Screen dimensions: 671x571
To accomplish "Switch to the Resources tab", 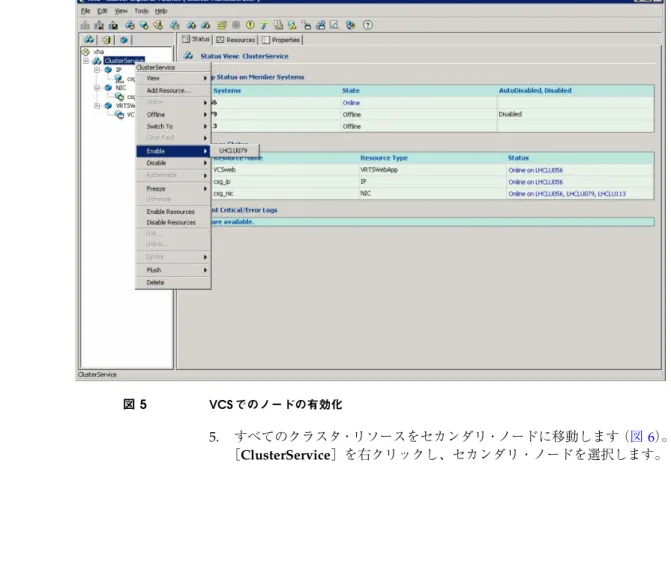I will coord(236,40).
